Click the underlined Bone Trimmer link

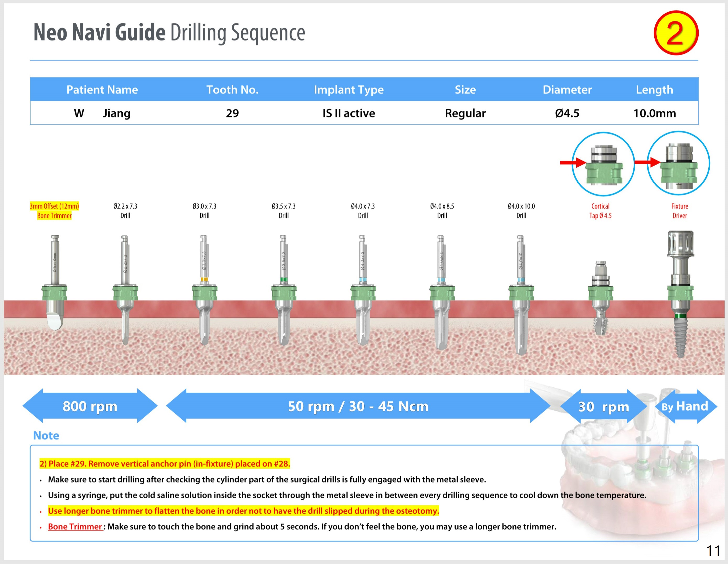point(75,526)
